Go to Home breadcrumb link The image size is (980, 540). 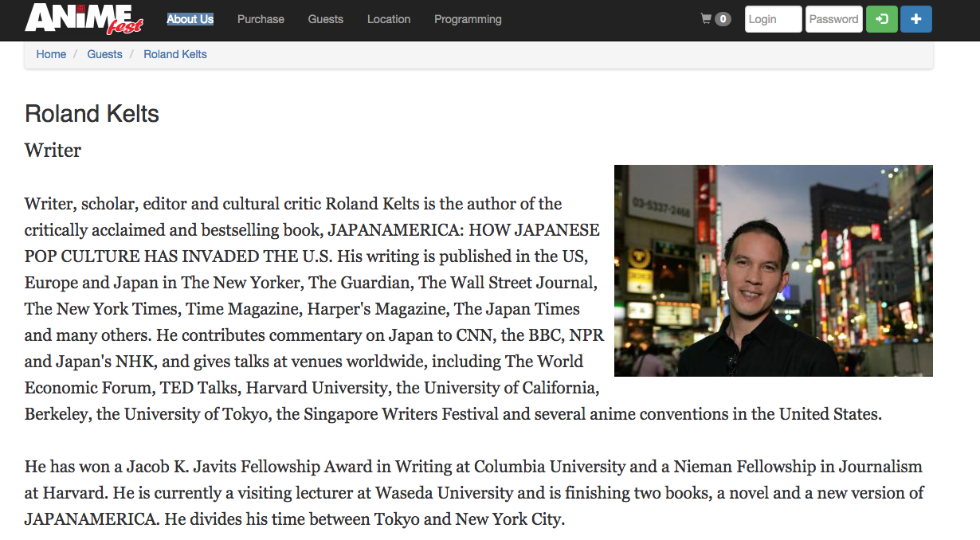(51, 54)
